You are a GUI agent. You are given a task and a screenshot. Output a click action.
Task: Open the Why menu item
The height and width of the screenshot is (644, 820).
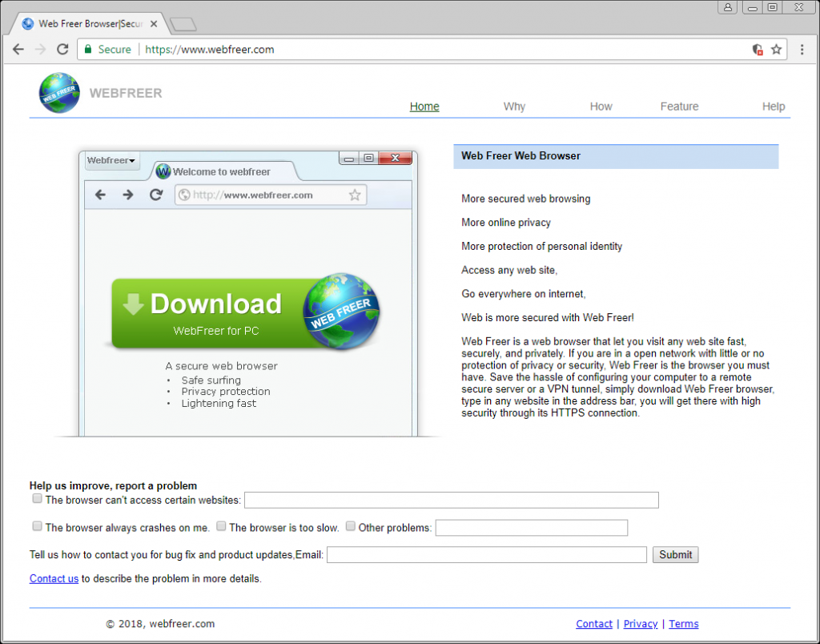514,107
